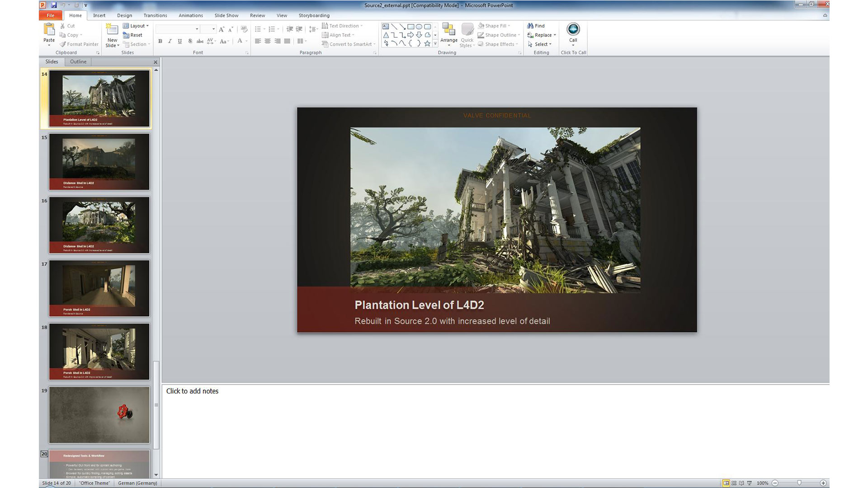Click the Reset slide button
Viewport: 868px width, 488px height.
(x=133, y=35)
